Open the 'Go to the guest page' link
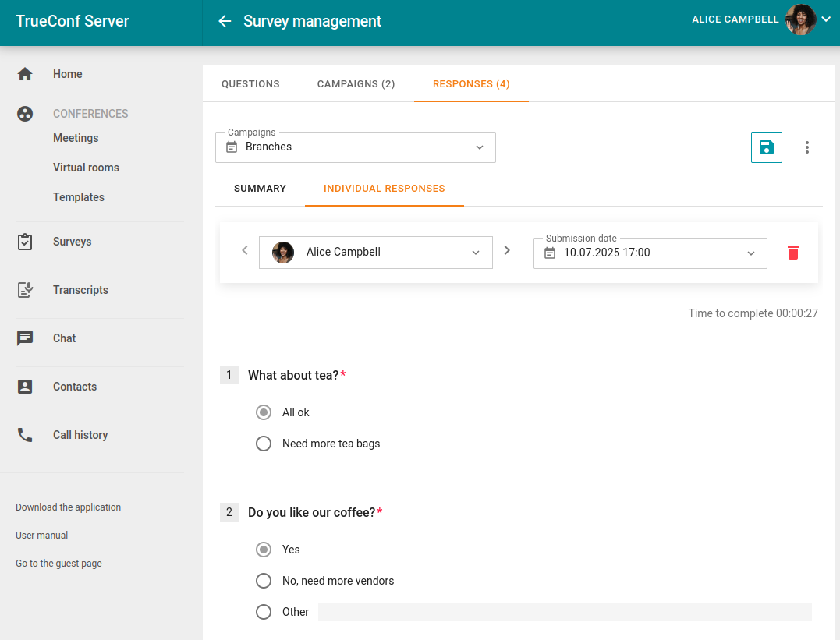Image resolution: width=840 pixels, height=640 pixels. tap(58, 564)
